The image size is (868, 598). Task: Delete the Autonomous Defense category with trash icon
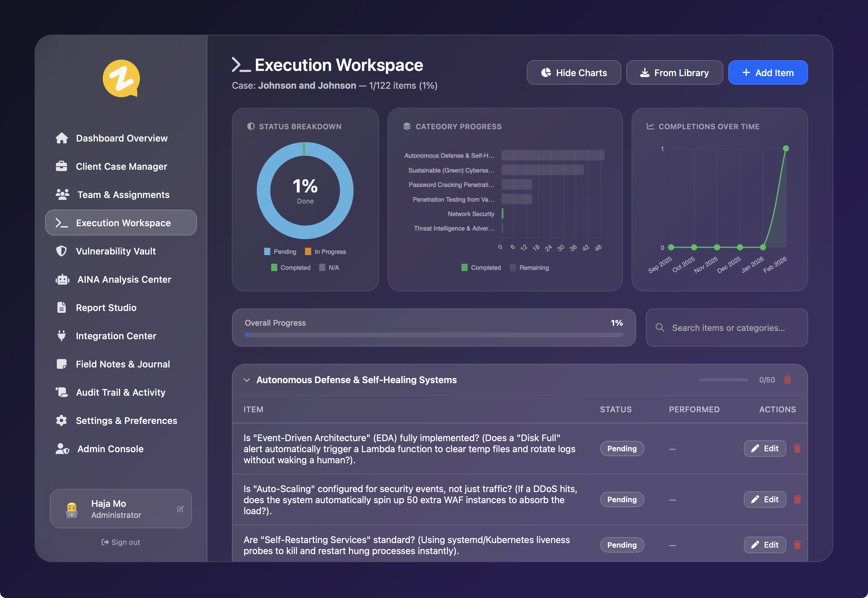[788, 379]
